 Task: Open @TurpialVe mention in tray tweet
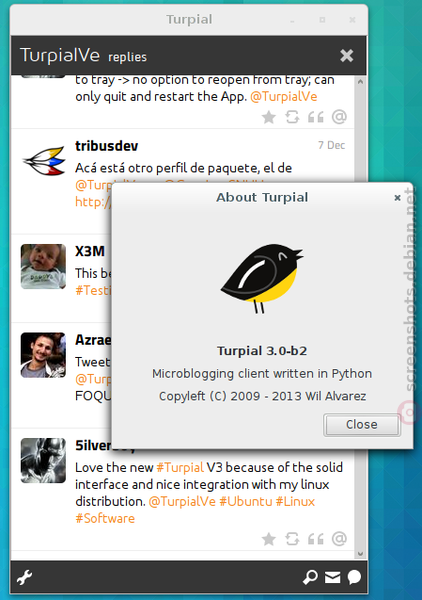284,96
